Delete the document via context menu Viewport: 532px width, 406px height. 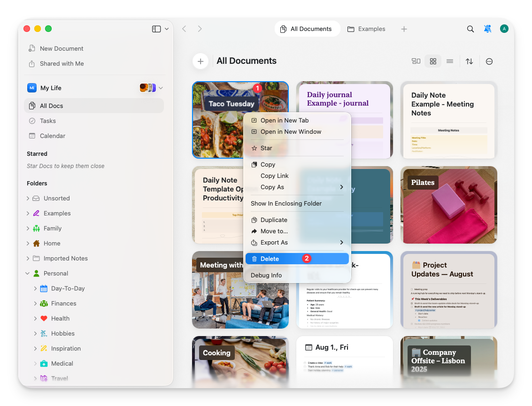(x=297, y=259)
